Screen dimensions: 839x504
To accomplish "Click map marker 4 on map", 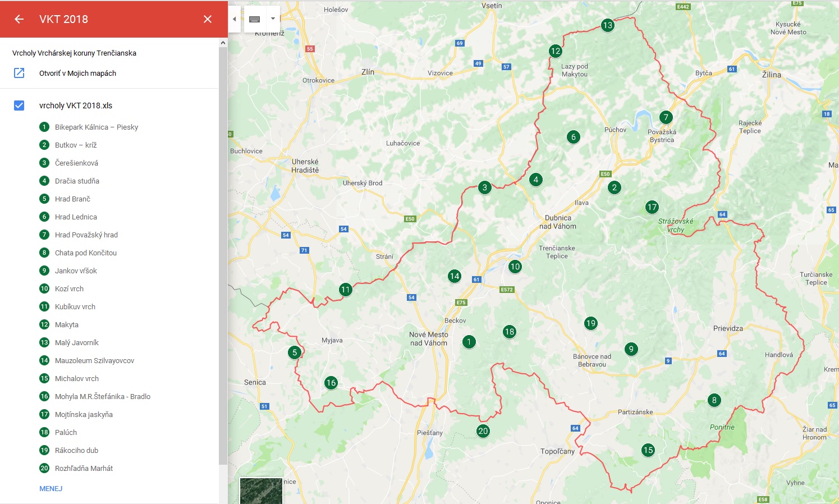I will point(536,180).
